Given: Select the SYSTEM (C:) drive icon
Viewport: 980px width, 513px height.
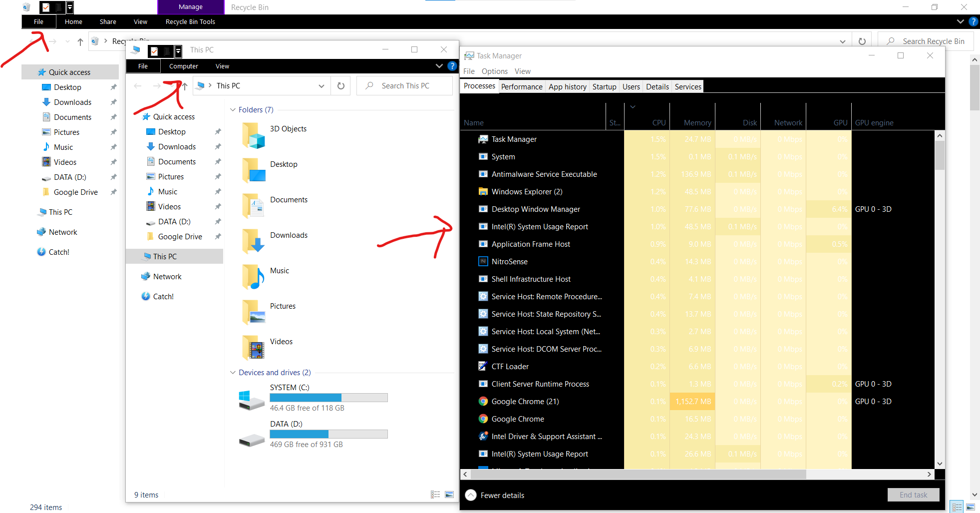Looking at the screenshot, I should click(x=252, y=401).
